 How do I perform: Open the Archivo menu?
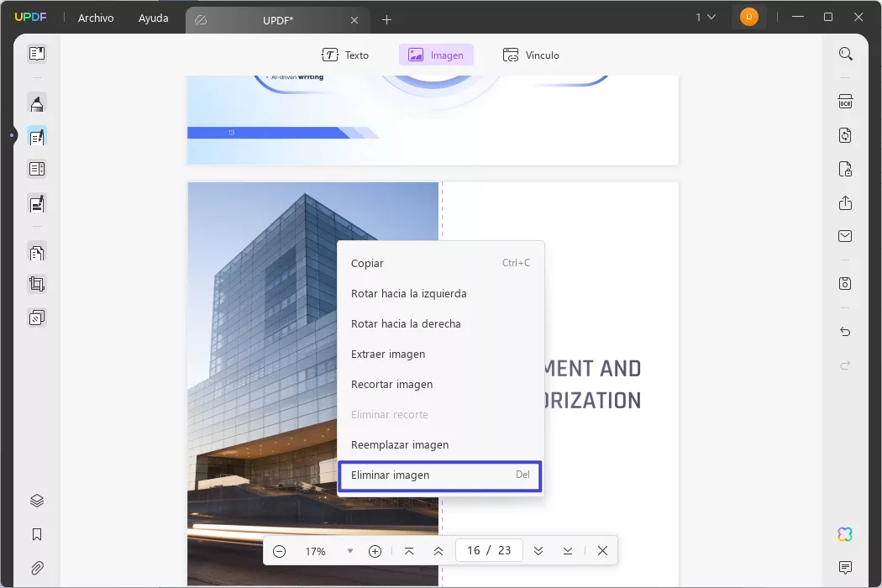(x=96, y=18)
